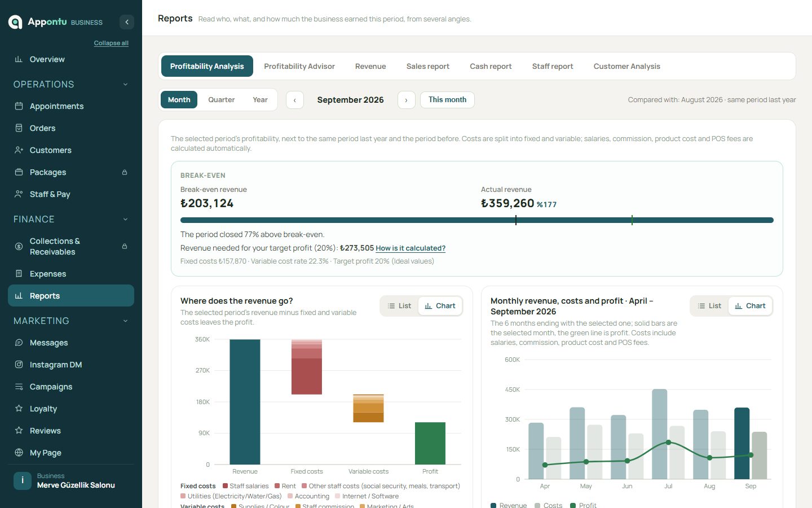Switch period to Month
812x508 pixels.
click(x=179, y=100)
